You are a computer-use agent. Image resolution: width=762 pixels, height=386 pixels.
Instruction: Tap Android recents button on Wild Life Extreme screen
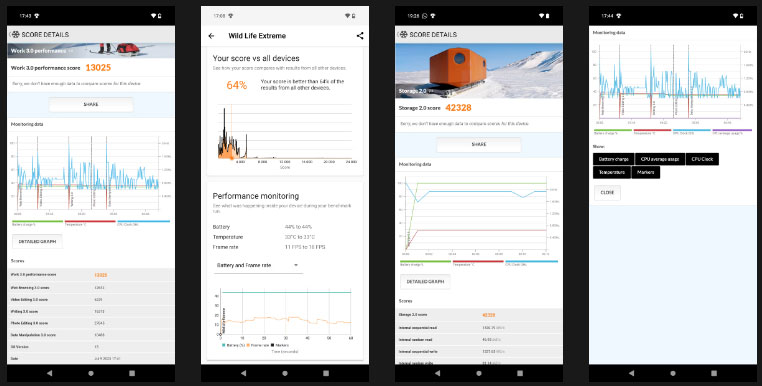coord(326,373)
